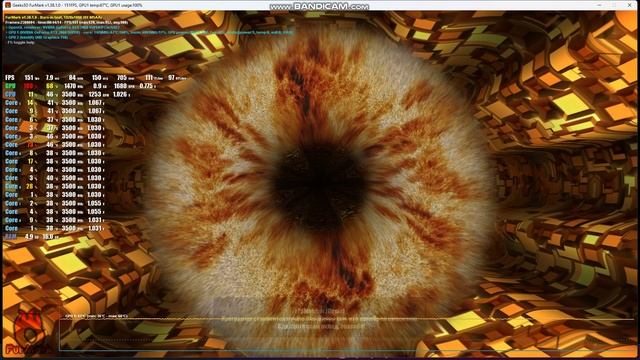The height and width of the screenshot is (360, 640).
Task: Click the GPU clock value 1470
Action: pyautogui.click(x=70, y=86)
